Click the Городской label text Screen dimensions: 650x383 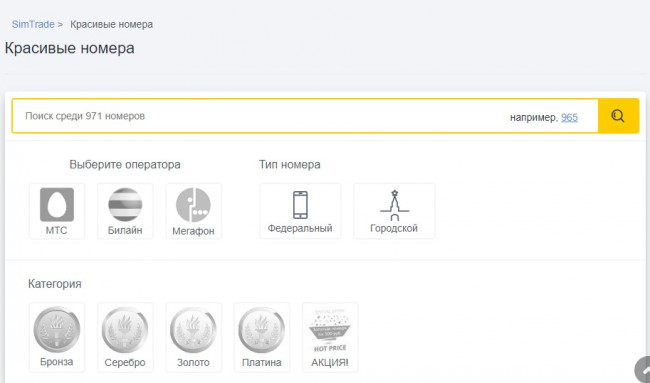pyautogui.click(x=394, y=228)
